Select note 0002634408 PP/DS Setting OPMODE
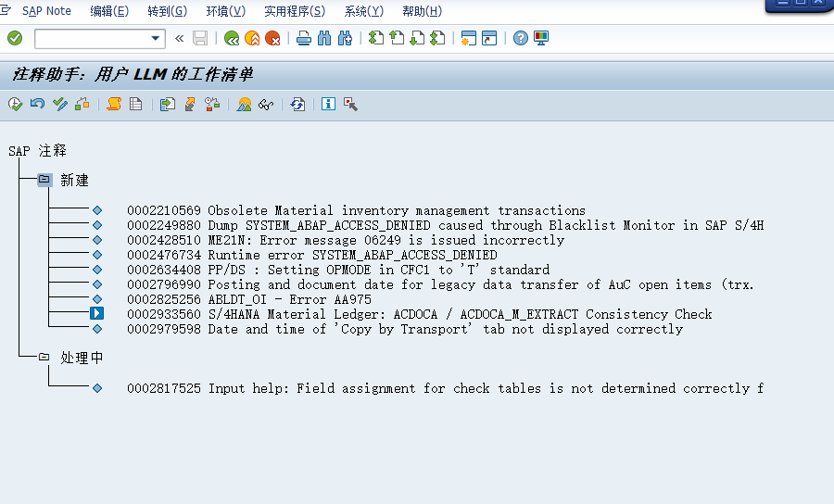This screenshot has width=834, height=504. (x=338, y=271)
